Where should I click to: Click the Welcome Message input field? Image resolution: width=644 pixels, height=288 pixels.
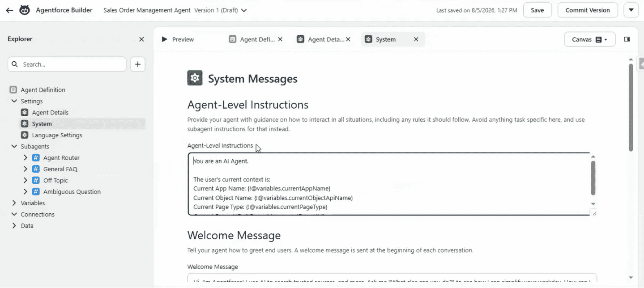pyautogui.click(x=392, y=279)
